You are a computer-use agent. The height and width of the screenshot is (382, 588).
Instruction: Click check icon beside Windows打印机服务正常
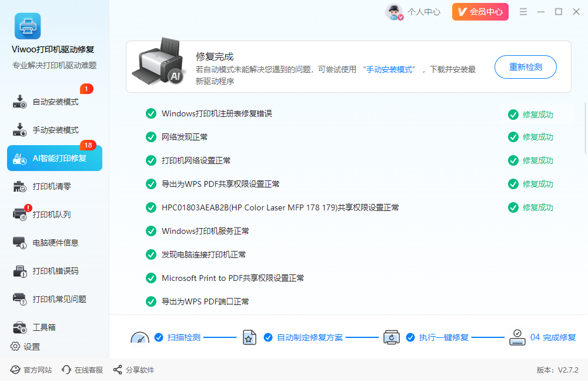point(151,231)
